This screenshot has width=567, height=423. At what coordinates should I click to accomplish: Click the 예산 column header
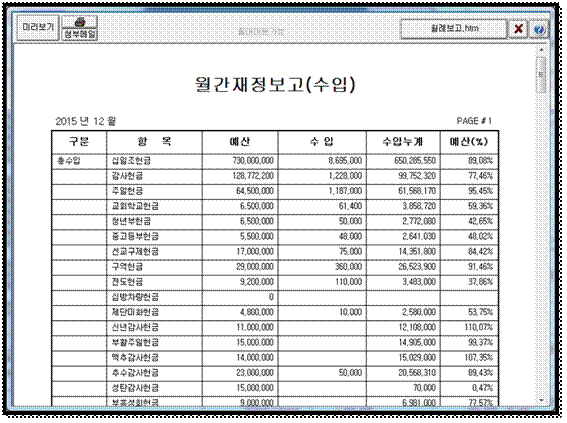[x=240, y=142]
